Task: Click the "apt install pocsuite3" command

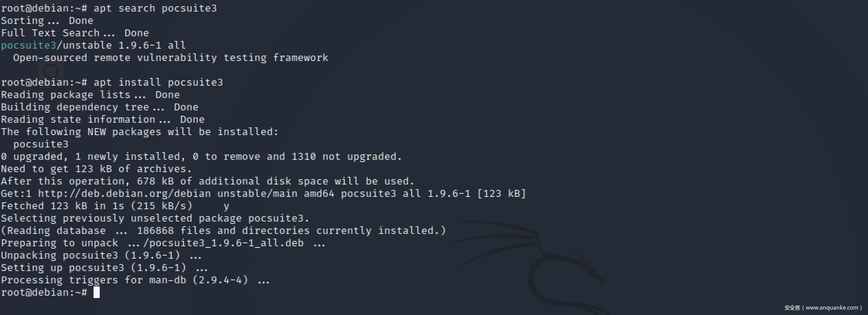Action: pyautogui.click(x=158, y=82)
